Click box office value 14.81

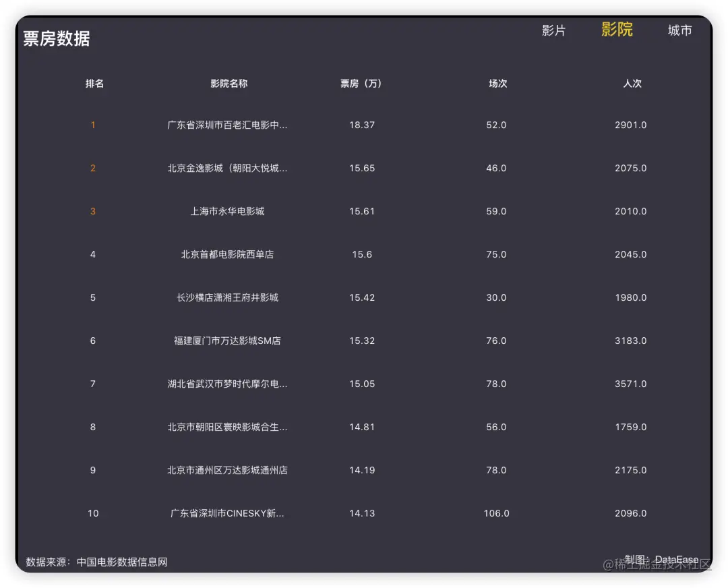(362, 428)
